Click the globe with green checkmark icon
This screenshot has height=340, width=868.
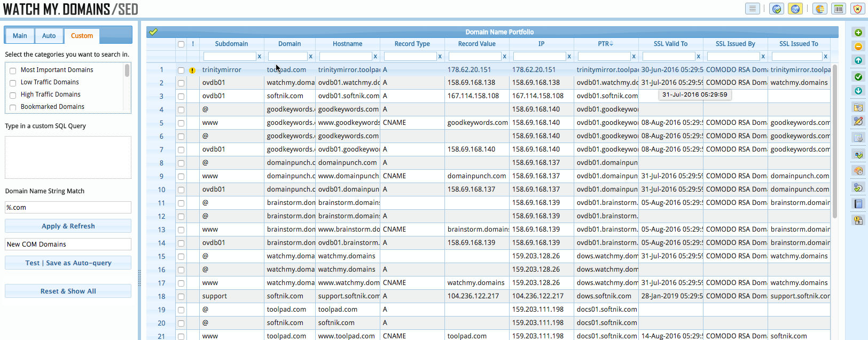pyautogui.click(x=777, y=9)
